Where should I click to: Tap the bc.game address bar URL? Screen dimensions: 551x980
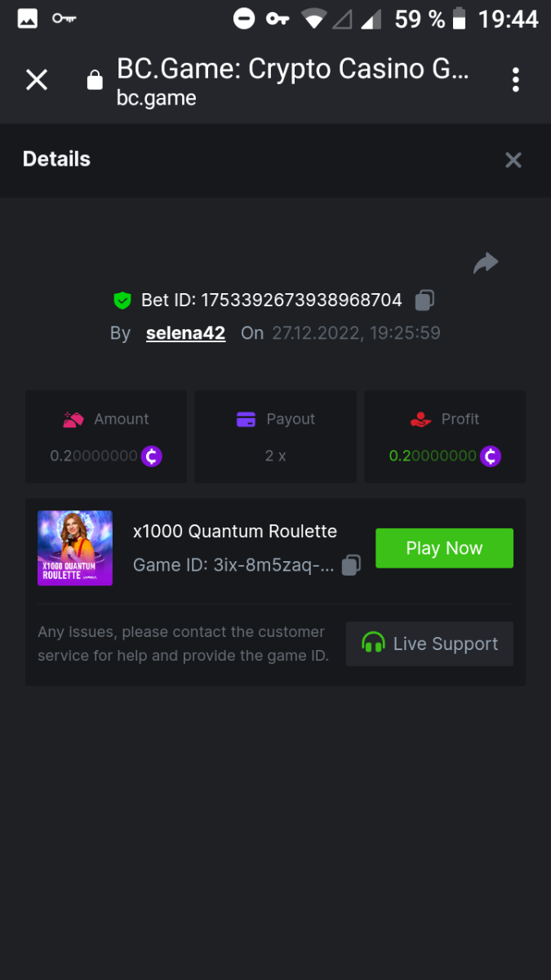[157, 99]
